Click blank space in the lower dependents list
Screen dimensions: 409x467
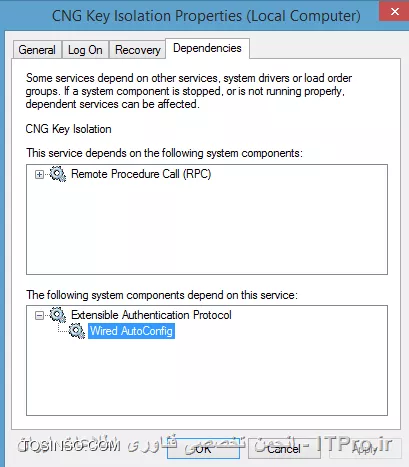207,377
